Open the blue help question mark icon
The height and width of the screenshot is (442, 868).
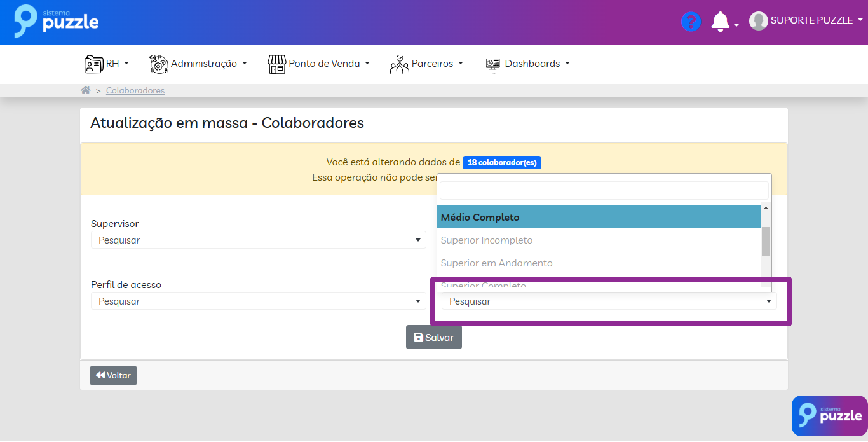point(690,22)
